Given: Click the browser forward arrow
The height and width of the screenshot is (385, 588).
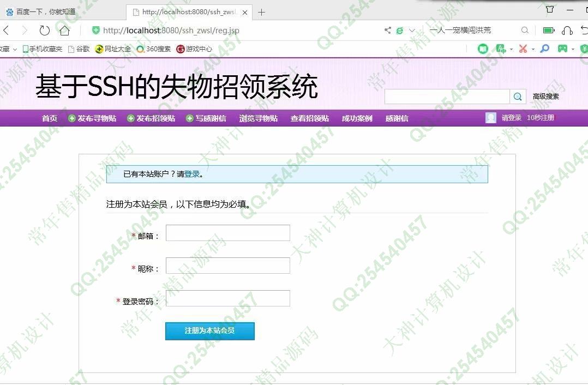Looking at the screenshot, I should [25, 31].
